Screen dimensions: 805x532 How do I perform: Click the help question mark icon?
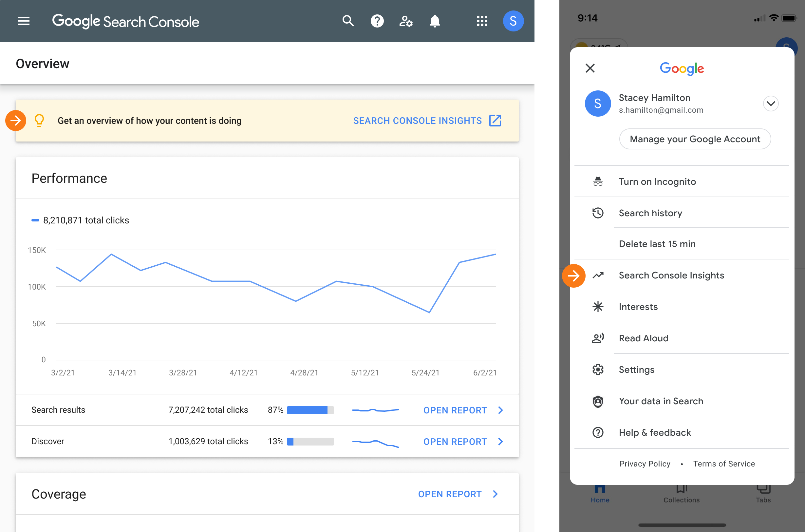click(377, 21)
